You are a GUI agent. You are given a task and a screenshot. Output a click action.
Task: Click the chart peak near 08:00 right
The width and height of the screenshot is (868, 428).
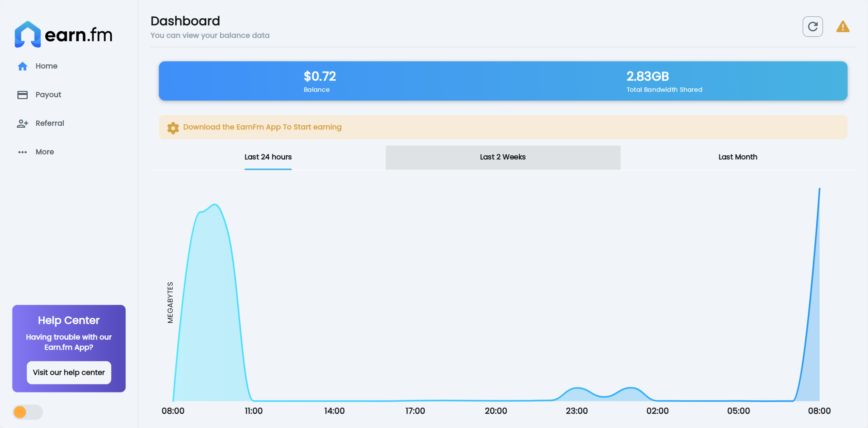(819, 189)
